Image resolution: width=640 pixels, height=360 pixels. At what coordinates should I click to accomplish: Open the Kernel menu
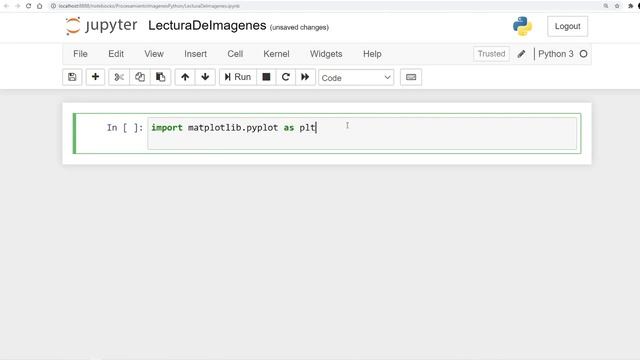(276, 54)
